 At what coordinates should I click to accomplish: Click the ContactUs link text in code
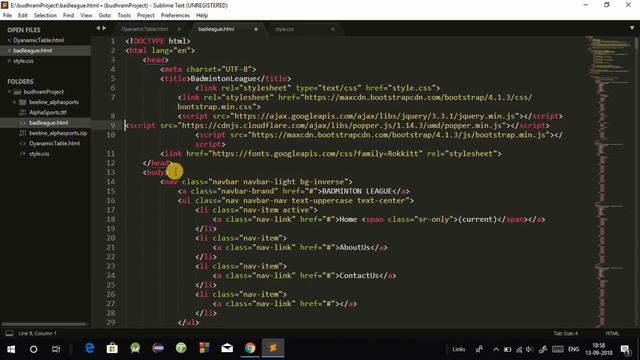359,276
